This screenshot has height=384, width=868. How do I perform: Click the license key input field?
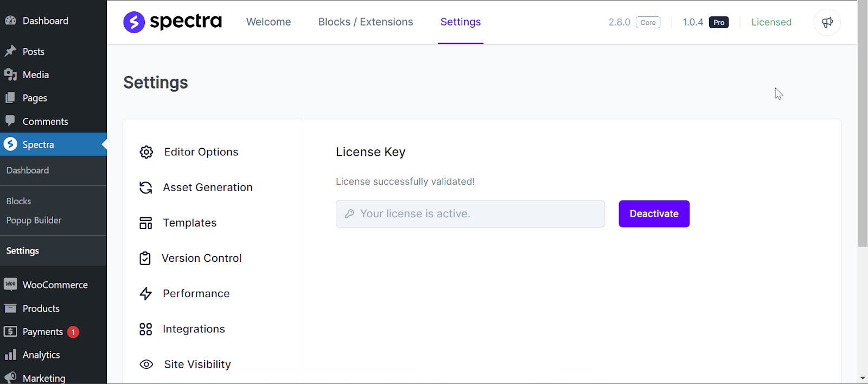pyautogui.click(x=470, y=214)
